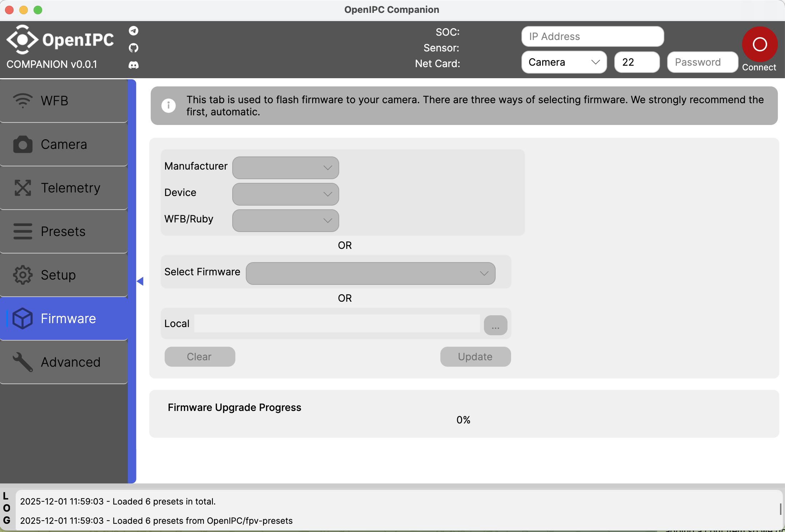Viewport: 785px width, 532px height.
Task: Click the green macOS zoom window button
Action: pyautogui.click(x=38, y=10)
